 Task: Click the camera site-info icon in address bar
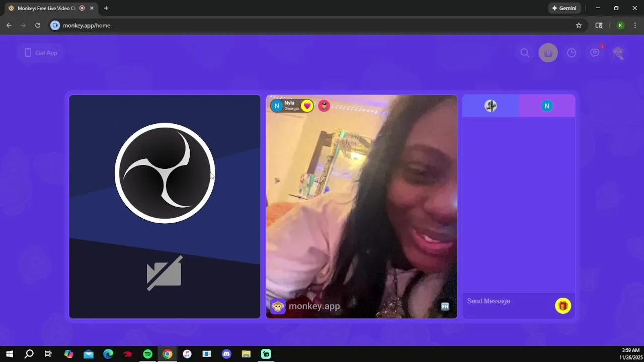click(55, 25)
